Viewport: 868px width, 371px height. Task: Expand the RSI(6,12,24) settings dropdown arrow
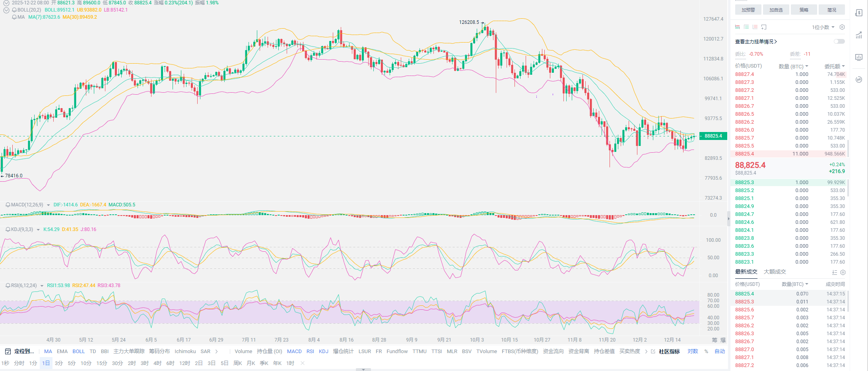pyautogui.click(x=42, y=286)
